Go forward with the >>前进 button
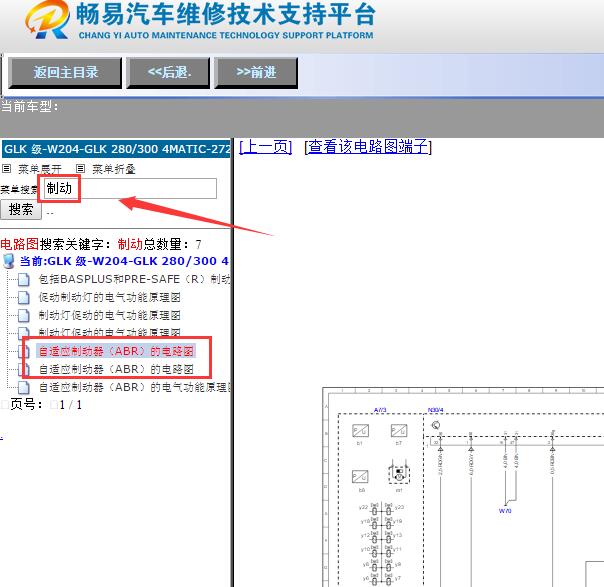Image resolution: width=604 pixels, height=587 pixels. coord(256,73)
